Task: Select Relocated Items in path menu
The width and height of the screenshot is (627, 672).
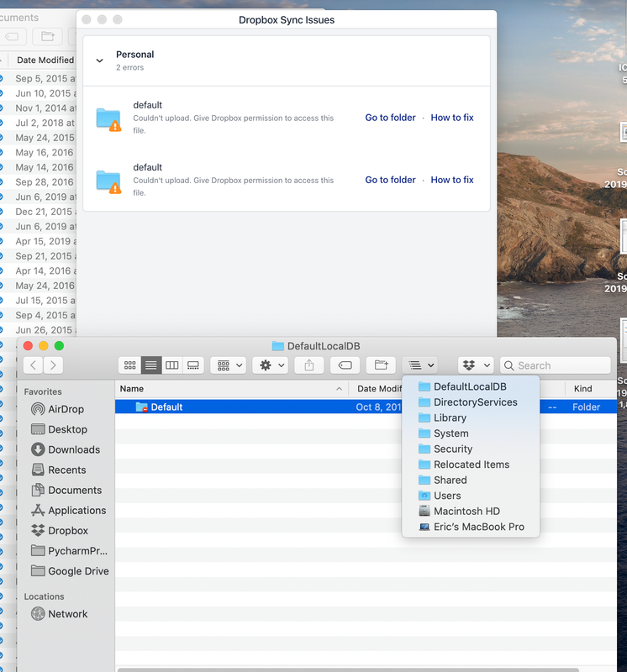Action: point(471,465)
